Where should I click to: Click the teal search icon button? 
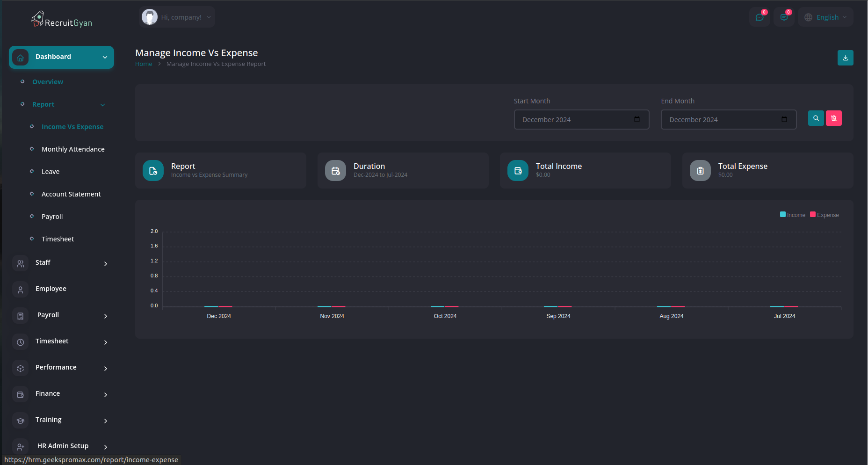tap(816, 118)
